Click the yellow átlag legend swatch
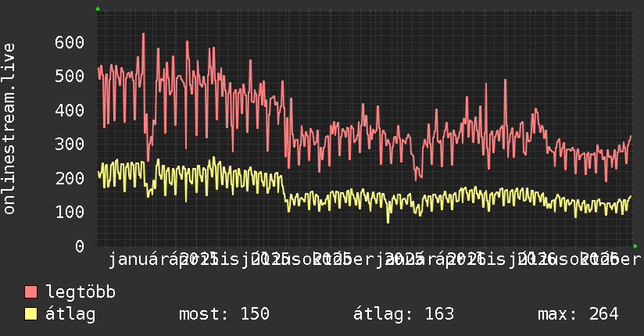644x336 pixels. tap(30, 314)
